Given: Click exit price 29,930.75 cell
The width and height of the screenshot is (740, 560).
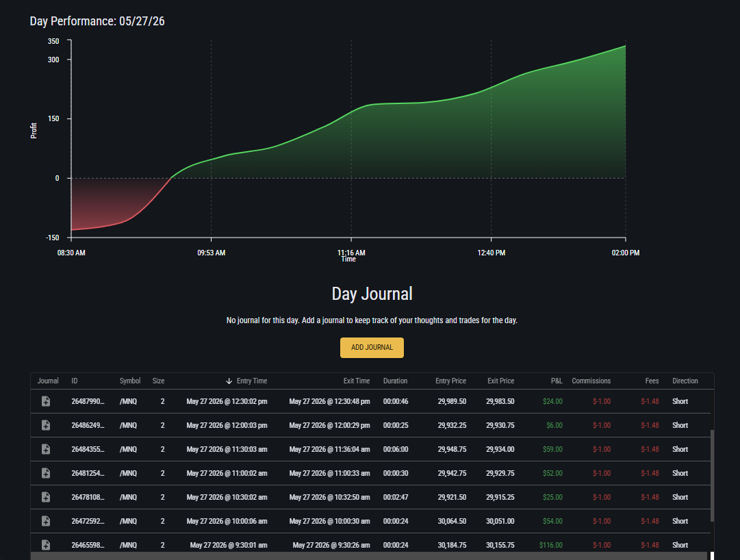Looking at the screenshot, I should click(x=500, y=426).
